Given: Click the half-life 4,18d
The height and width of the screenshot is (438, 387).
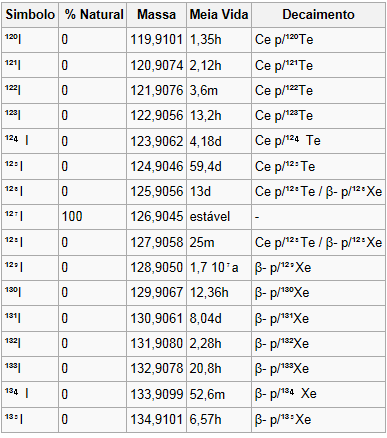Looking at the screenshot, I should tap(206, 141).
